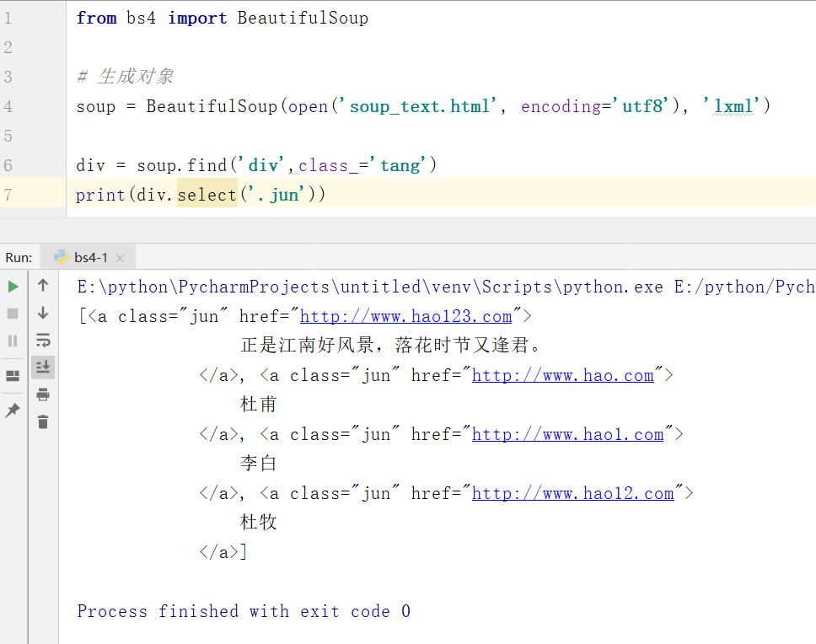Click the 'tang' string on line 6
Viewport: 816px width, 644px height.
400,165
